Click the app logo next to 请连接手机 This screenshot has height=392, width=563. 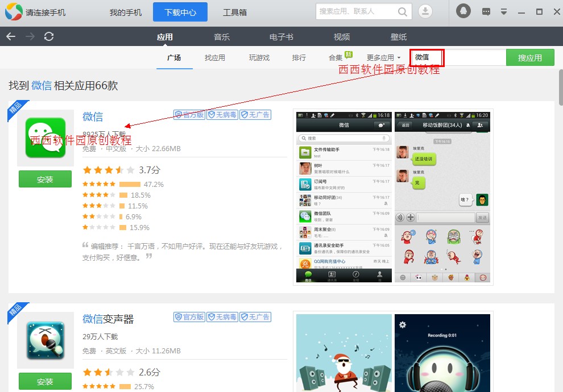[13, 12]
